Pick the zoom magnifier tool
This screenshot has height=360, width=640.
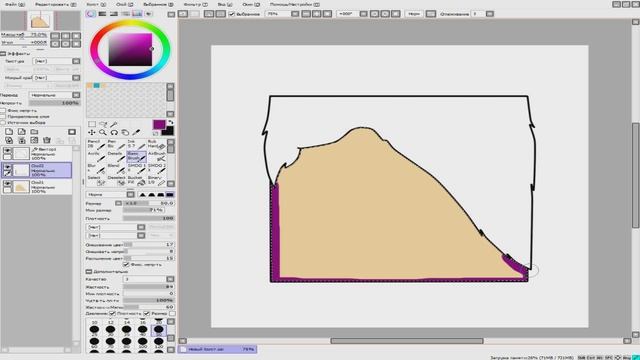[x=103, y=132]
